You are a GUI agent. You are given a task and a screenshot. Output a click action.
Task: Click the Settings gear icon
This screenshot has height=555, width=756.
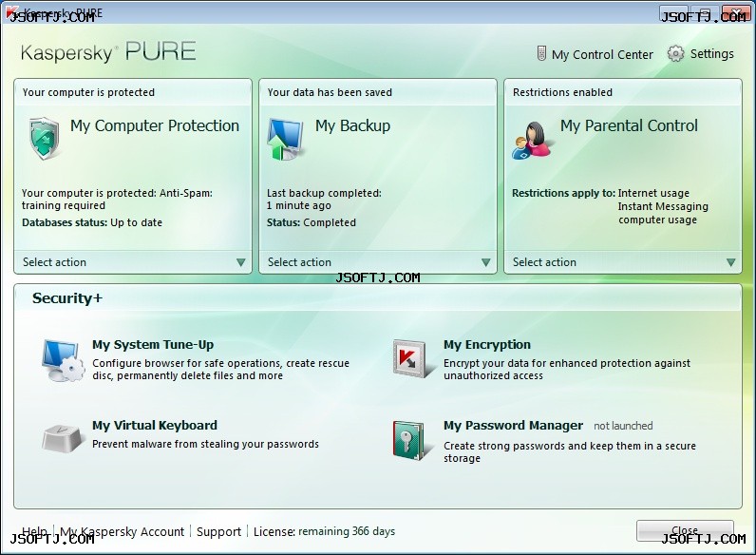coord(675,53)
